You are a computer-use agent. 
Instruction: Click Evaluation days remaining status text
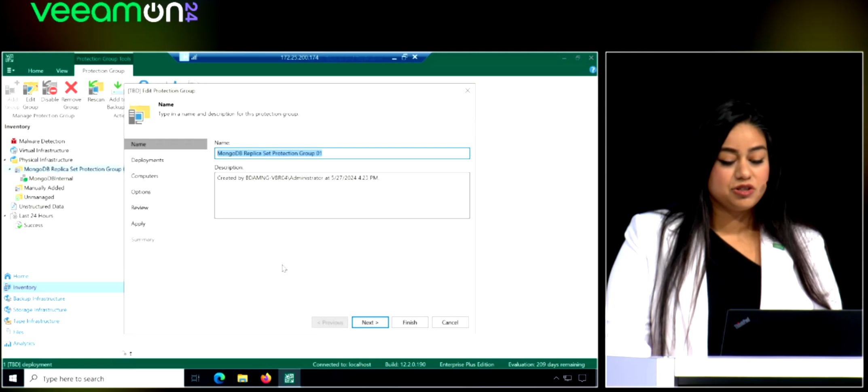546,364
